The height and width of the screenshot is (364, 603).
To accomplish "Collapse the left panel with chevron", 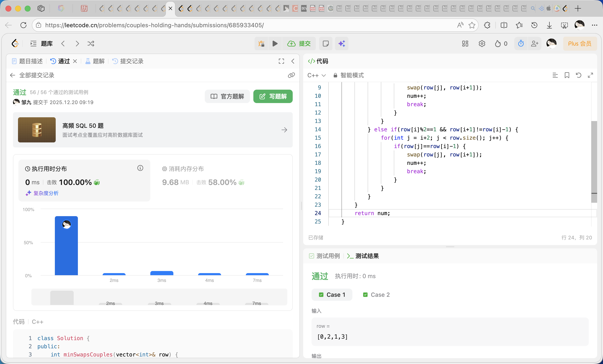I will (293, 61).
